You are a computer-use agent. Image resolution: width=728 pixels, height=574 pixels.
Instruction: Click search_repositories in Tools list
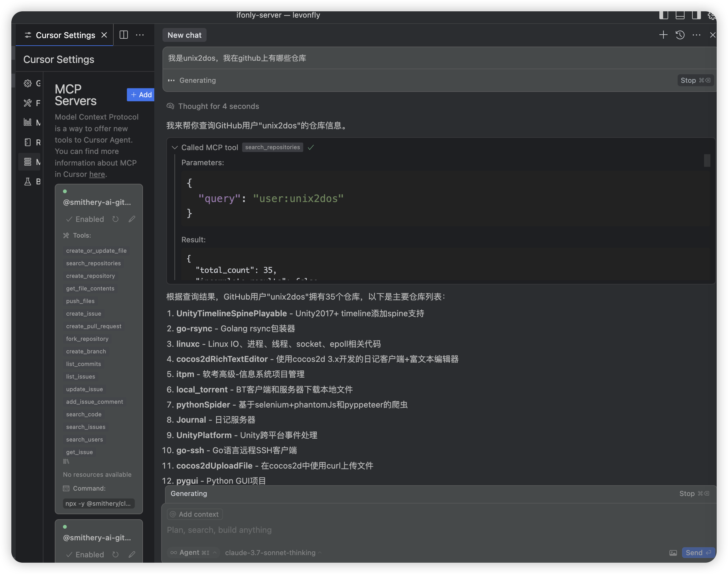[x=93, y=263]
